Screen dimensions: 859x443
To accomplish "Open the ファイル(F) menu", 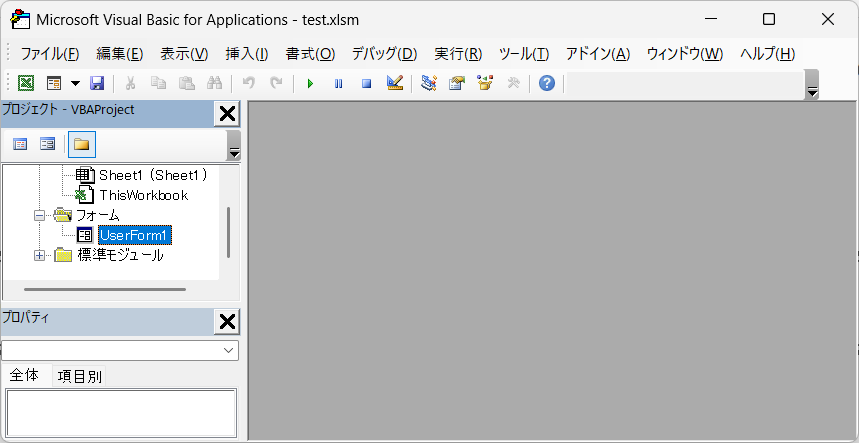I will coord(50,54).
